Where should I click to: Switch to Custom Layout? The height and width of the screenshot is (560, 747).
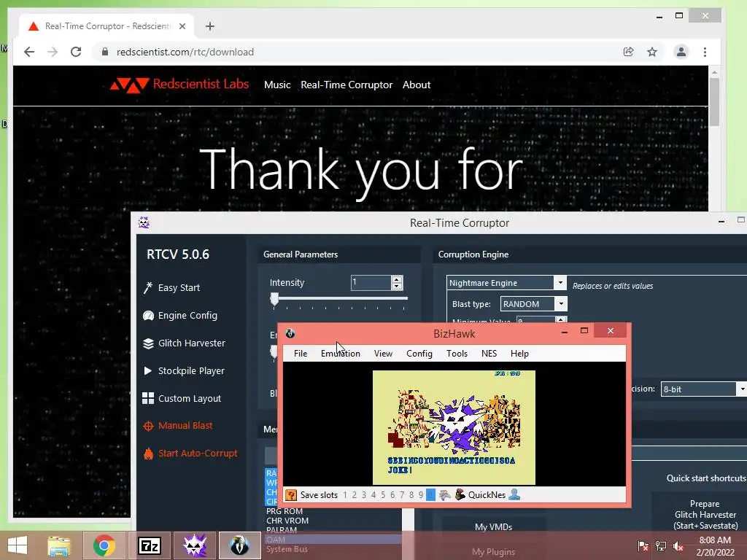coord(182,398)
